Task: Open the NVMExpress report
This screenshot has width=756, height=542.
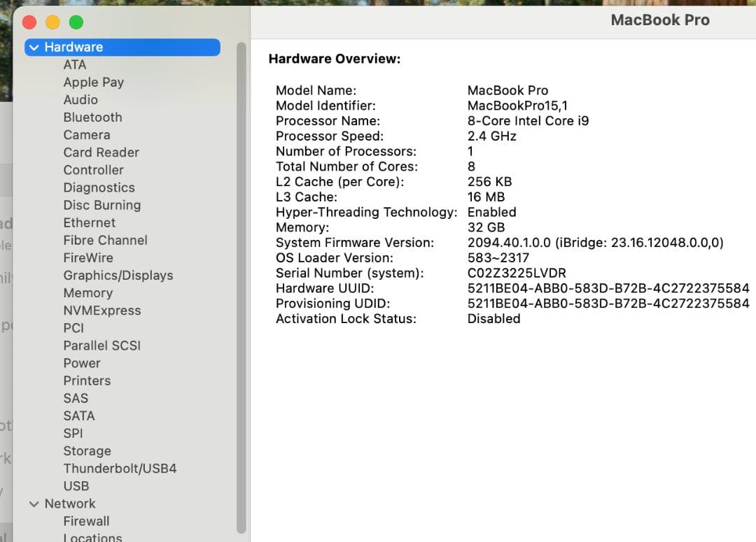Action: tap(102, 311)
